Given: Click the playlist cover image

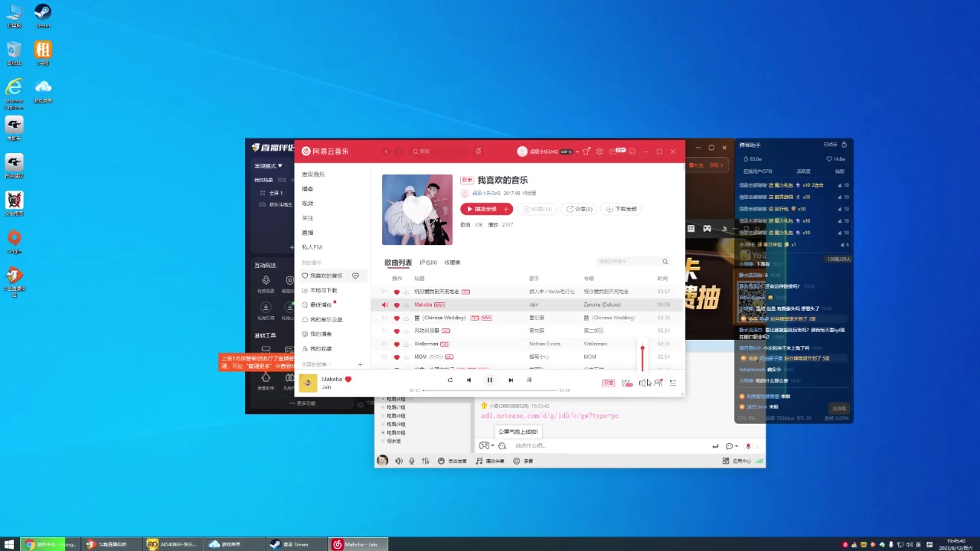Looking at the screenshot, I should click(417, 210).
